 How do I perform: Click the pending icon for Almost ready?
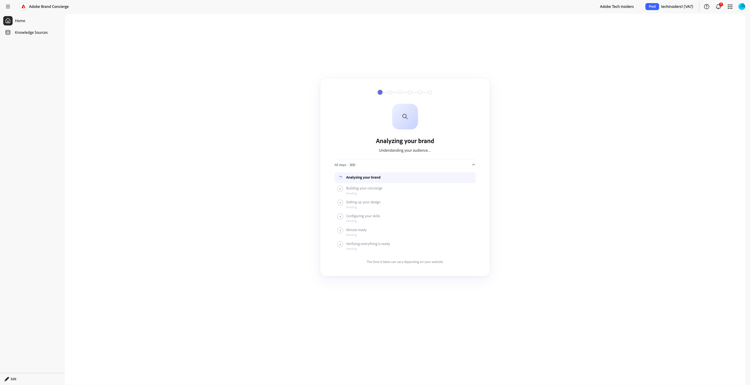(x=340, y=231)
